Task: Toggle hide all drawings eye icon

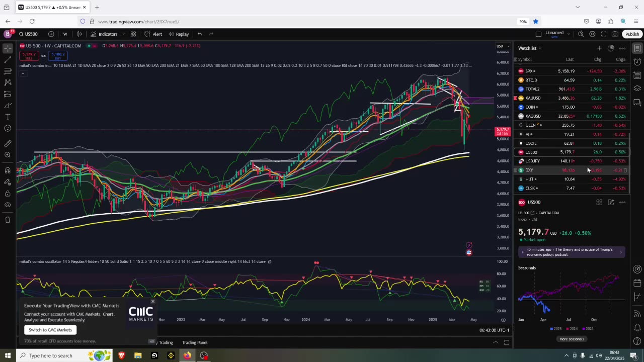Action: click(x=8, y=205)
